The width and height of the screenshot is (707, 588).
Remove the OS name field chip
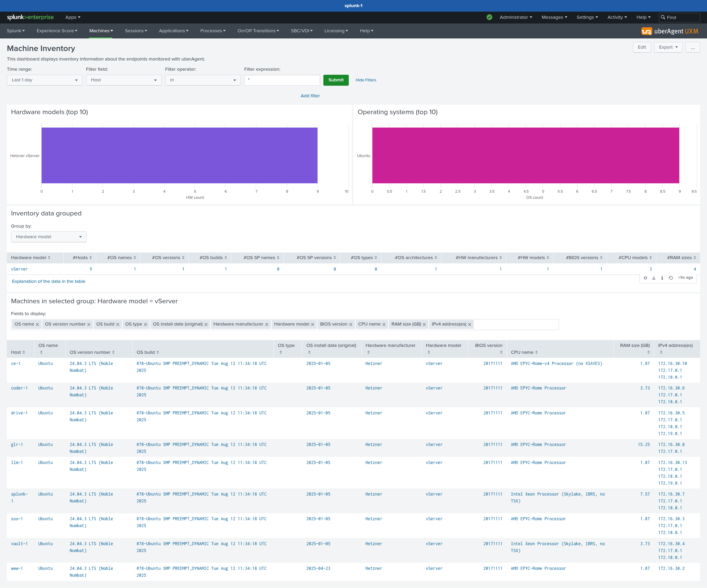coord(37,324)
